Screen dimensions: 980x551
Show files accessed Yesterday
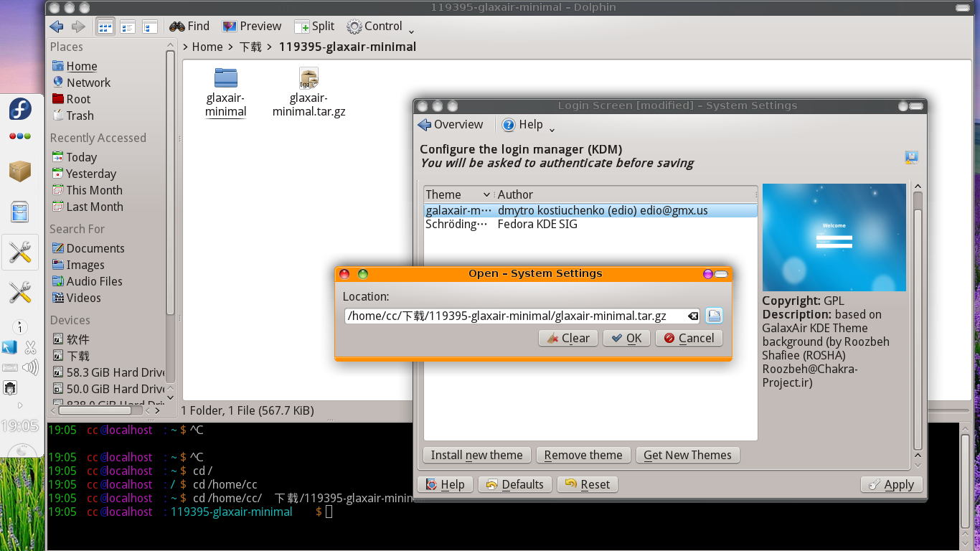tap(84, 174)
